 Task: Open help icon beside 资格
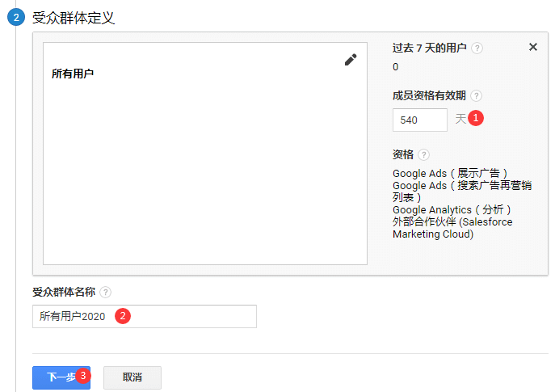click(x=423, y=154)
